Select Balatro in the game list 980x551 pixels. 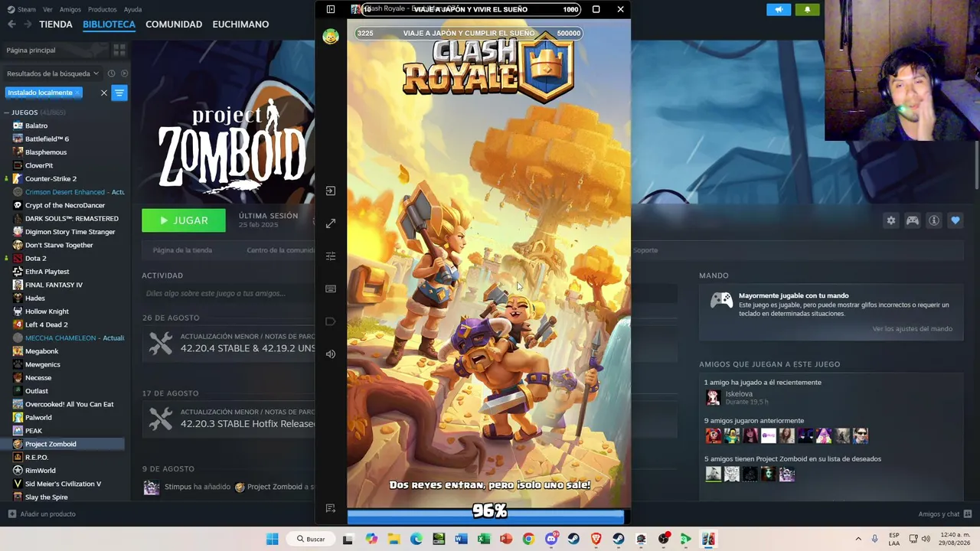pos(36,126)
